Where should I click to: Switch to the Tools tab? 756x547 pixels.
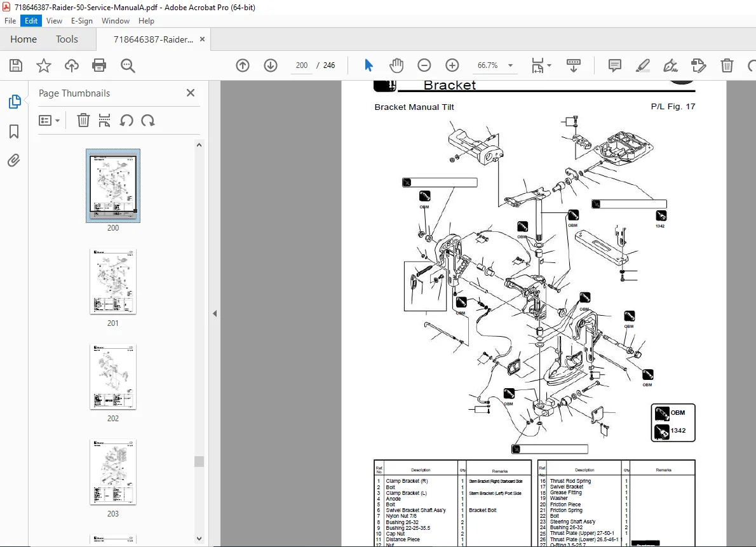pos(67,39)
